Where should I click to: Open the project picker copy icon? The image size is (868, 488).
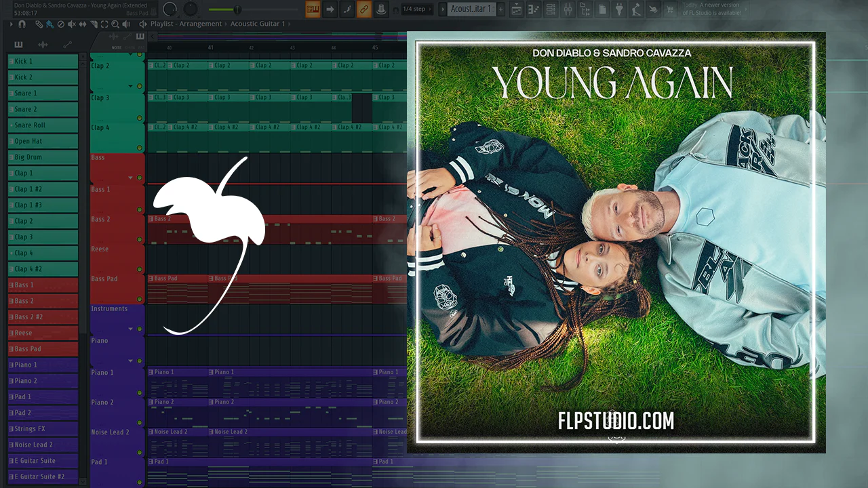tap(602, 9)
